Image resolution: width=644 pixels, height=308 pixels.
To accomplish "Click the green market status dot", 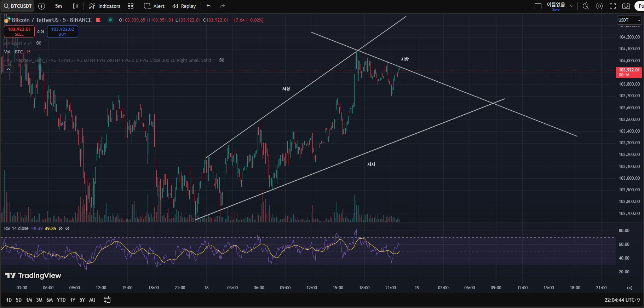I will coord(110,20).
